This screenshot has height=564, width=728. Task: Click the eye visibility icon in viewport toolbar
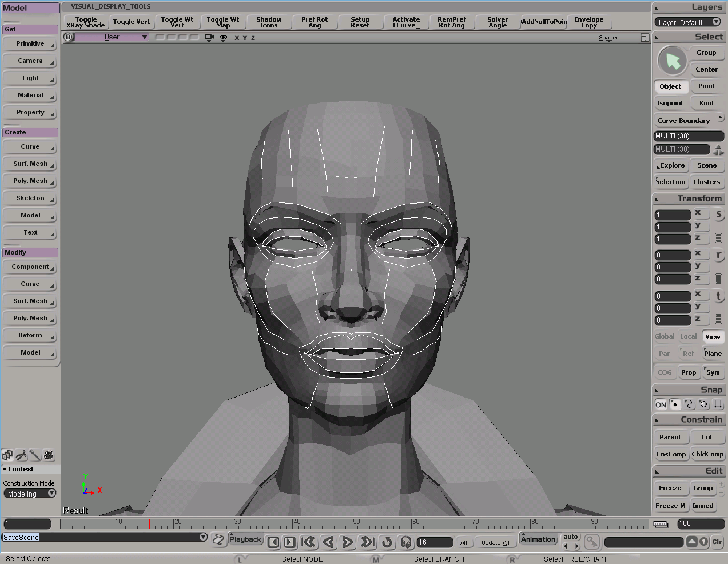click(223, 37)
